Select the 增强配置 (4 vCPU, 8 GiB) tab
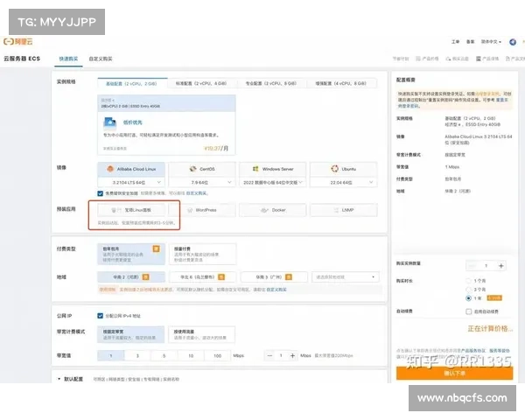Viewport: 525px width, 420px height. pyautogui.click(x=341, y=83)
